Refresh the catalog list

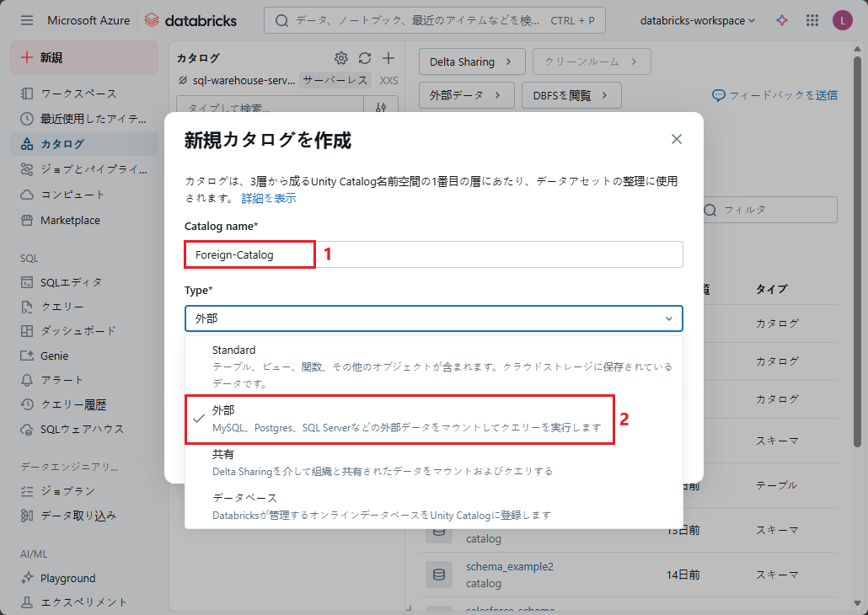pos(364,58)
